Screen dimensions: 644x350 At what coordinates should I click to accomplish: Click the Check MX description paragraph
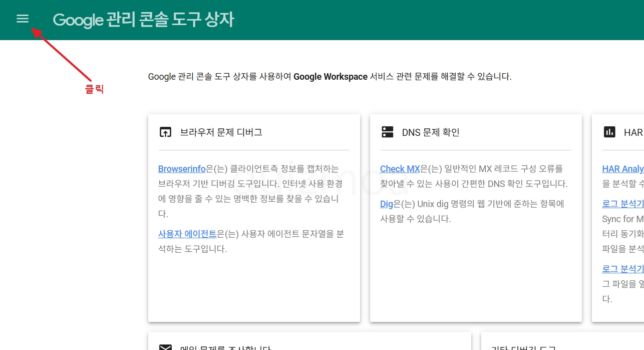pyautogui.click(x=474, y=176)
